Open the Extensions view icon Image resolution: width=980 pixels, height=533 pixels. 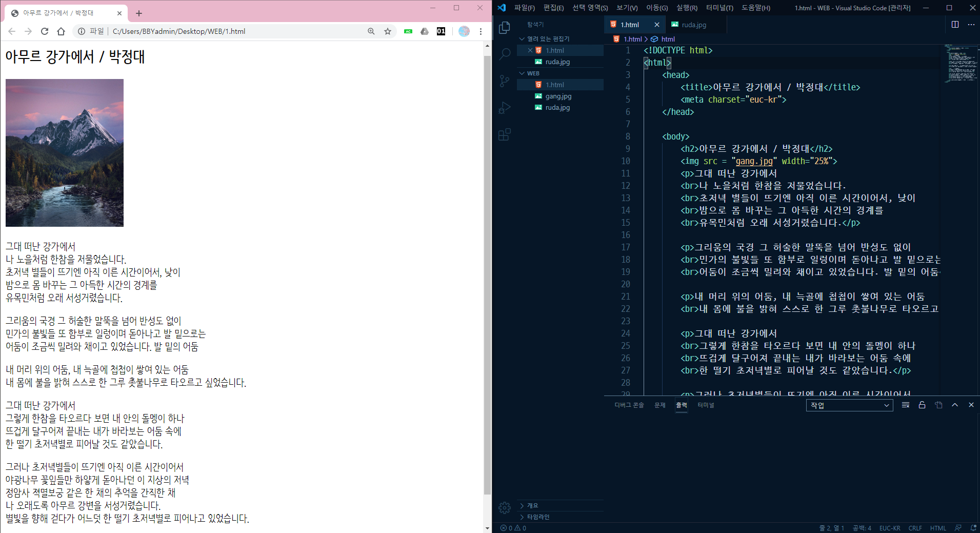click(x=505, y=134)
